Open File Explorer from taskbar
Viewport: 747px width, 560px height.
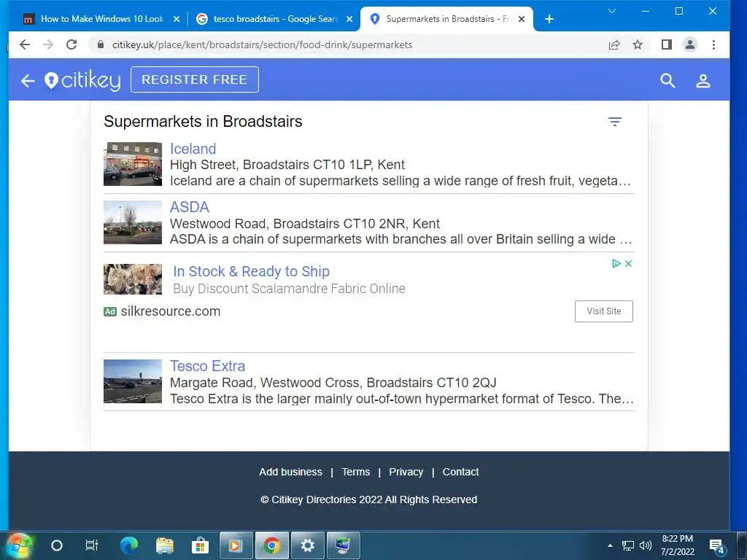pyautogui.click(x=165, y=545)
